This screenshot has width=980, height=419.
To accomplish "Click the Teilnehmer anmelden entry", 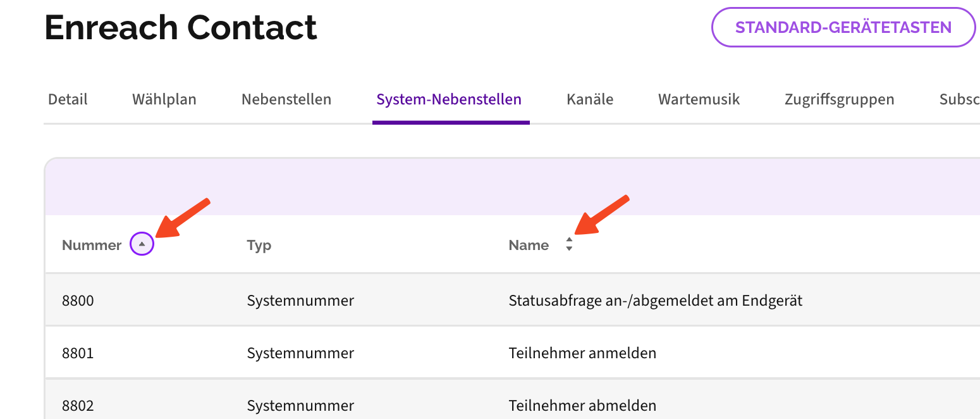I will coord(582,353).
